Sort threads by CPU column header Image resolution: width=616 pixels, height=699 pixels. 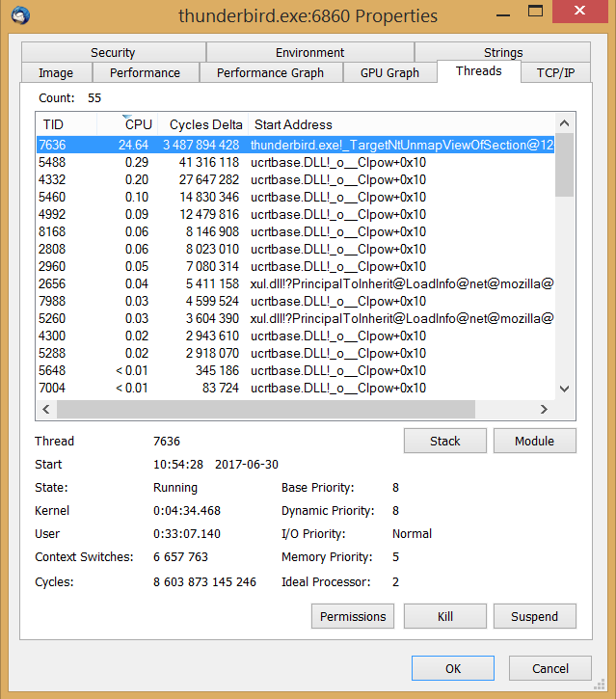click(x=127, y=124)
